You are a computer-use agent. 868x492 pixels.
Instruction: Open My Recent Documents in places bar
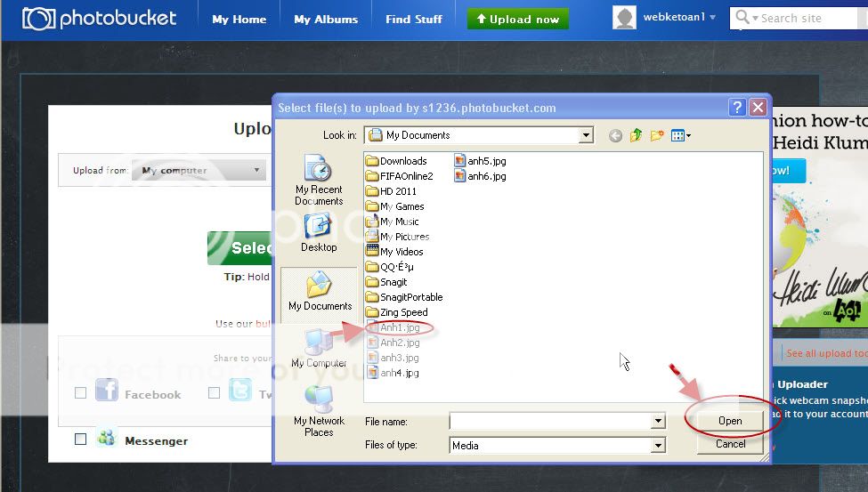(318, 181)
